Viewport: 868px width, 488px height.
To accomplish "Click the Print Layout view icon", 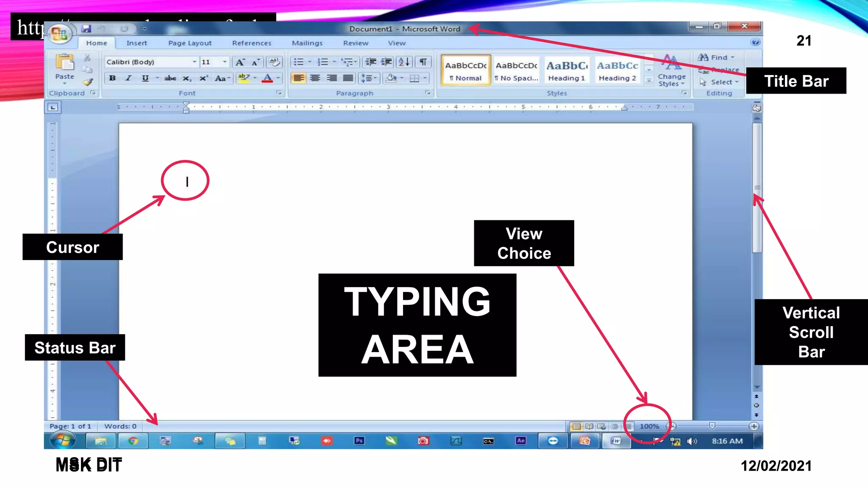I will click(x=576, y=426).
